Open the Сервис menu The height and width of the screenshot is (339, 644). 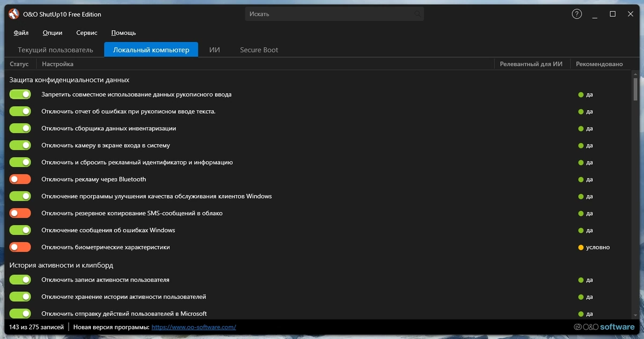87,33
